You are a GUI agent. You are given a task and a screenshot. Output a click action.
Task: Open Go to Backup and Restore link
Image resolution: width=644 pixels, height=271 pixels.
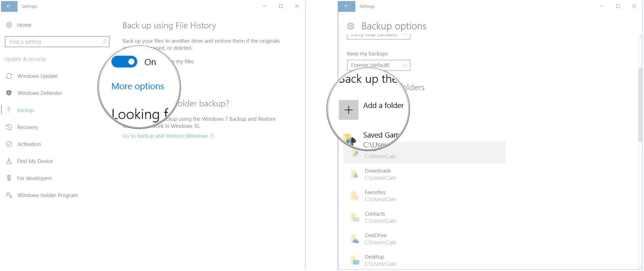168,136
